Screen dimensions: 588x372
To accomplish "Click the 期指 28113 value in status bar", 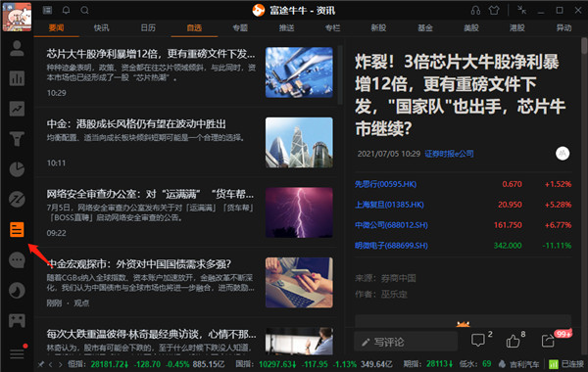I will coord(428,364).
